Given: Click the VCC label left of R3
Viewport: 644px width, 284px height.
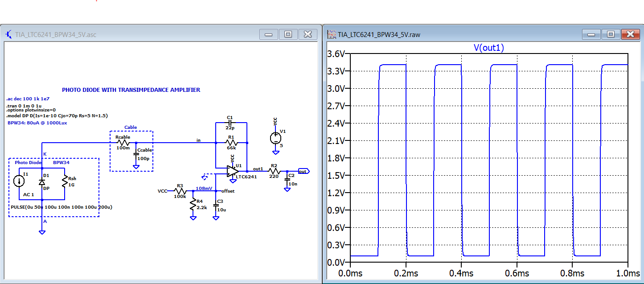Looking at the screenshot, I should coord(162,191).
